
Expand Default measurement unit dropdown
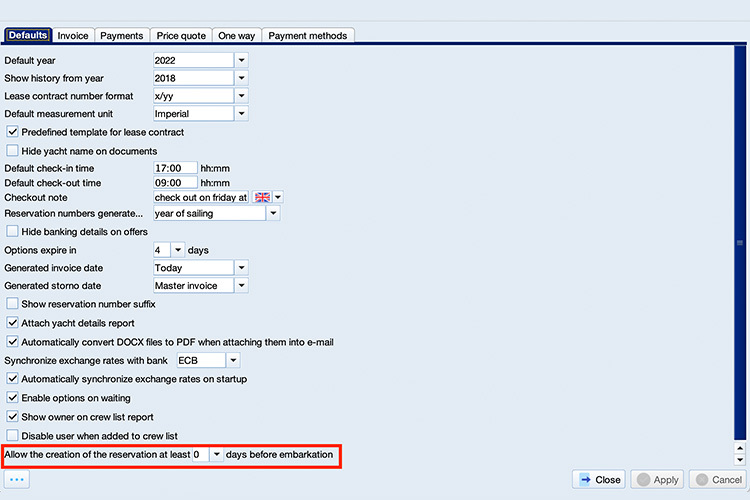(x=241, y=114)
